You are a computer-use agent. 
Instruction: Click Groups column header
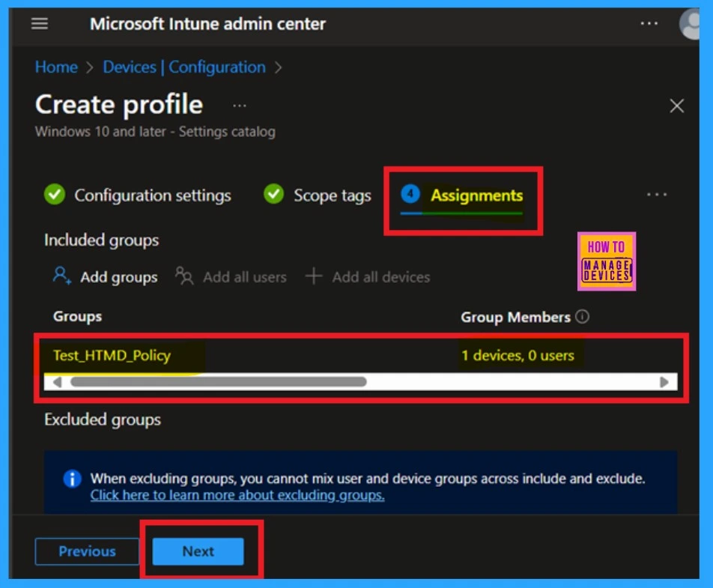(x=77, y=317)
